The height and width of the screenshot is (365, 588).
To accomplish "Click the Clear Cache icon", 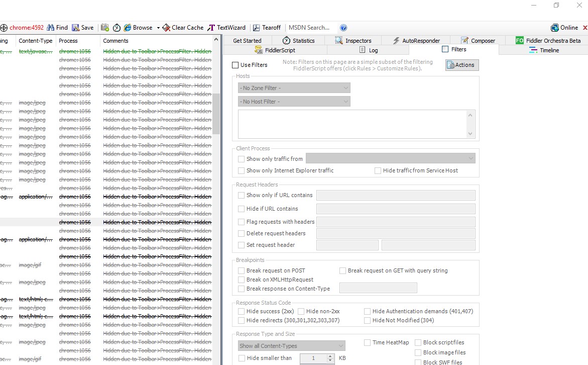I will [x=166, y=28].
